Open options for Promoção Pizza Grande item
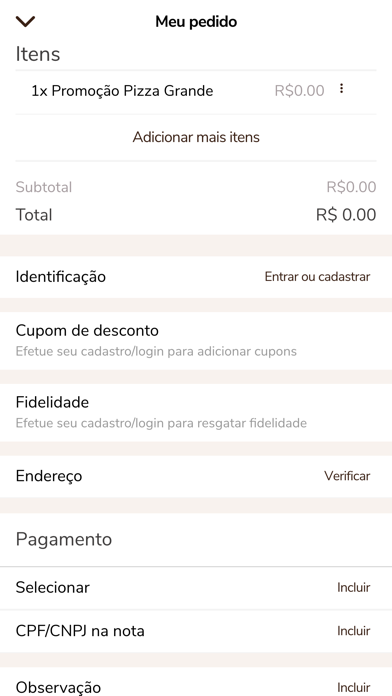The width and height of the screenshot is (392, 696). click(341, 89)
